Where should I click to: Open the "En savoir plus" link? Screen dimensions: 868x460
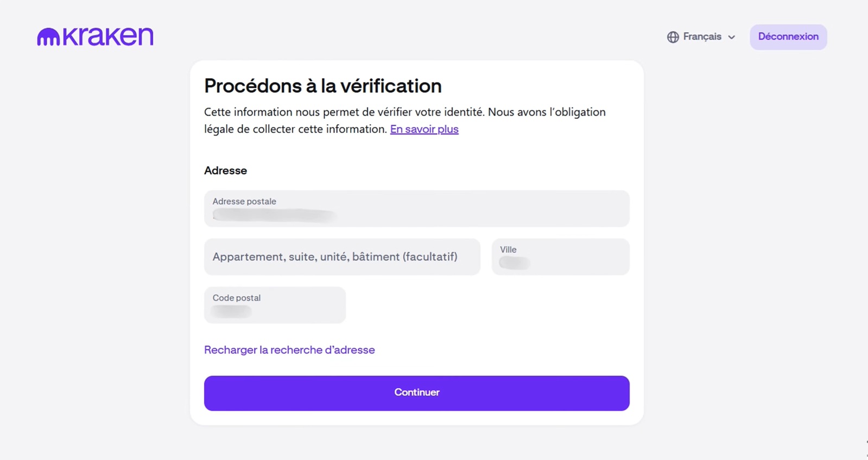(424, 129)
